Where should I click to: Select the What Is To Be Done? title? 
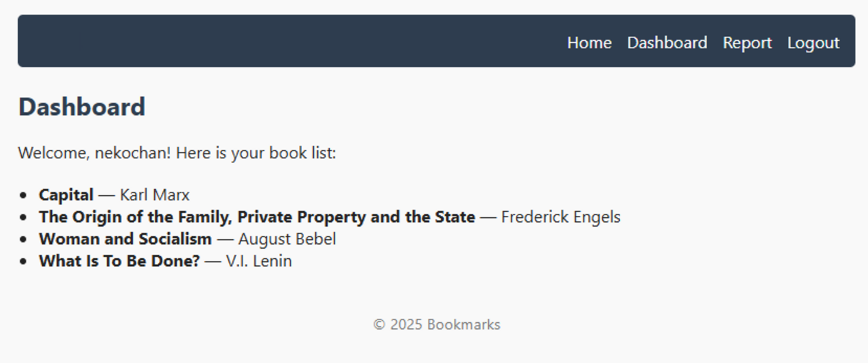[x=119, y=261]
